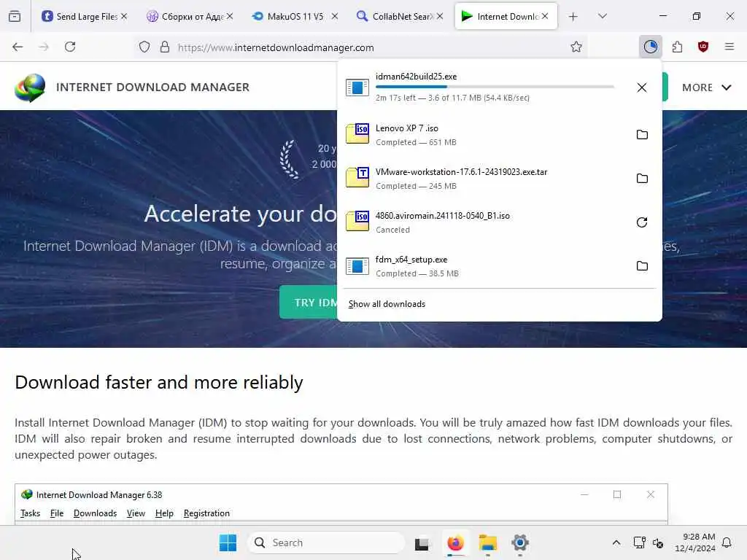Click the 4860.aviromain iso file icon
Screen dimensions: 747x560
pos(357,222)
